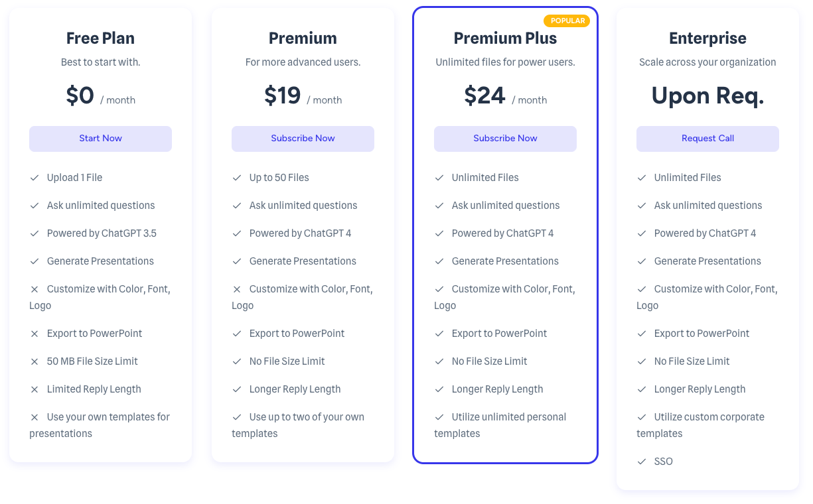Click the checkmark beside Utilize custom corporate templates

click(642, 417)
